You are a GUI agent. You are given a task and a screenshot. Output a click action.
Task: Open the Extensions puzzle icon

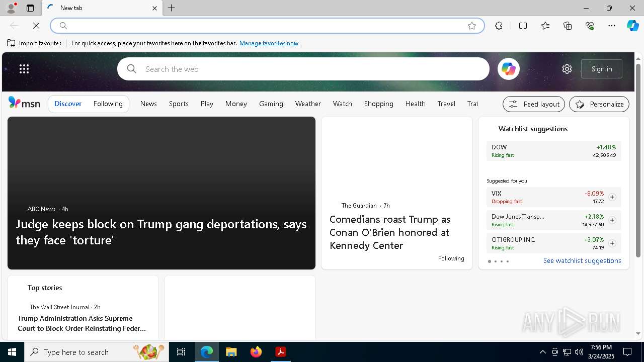(x=499, y=26)
